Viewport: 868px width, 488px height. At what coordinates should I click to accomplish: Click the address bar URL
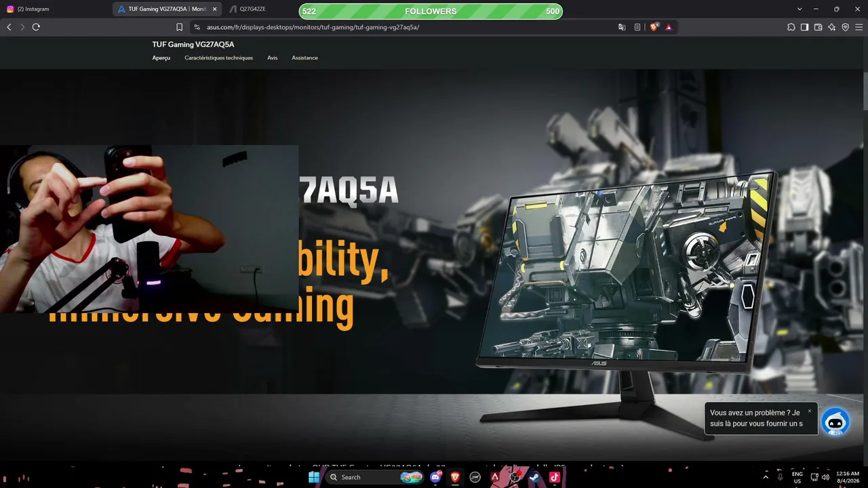[313, 27]
